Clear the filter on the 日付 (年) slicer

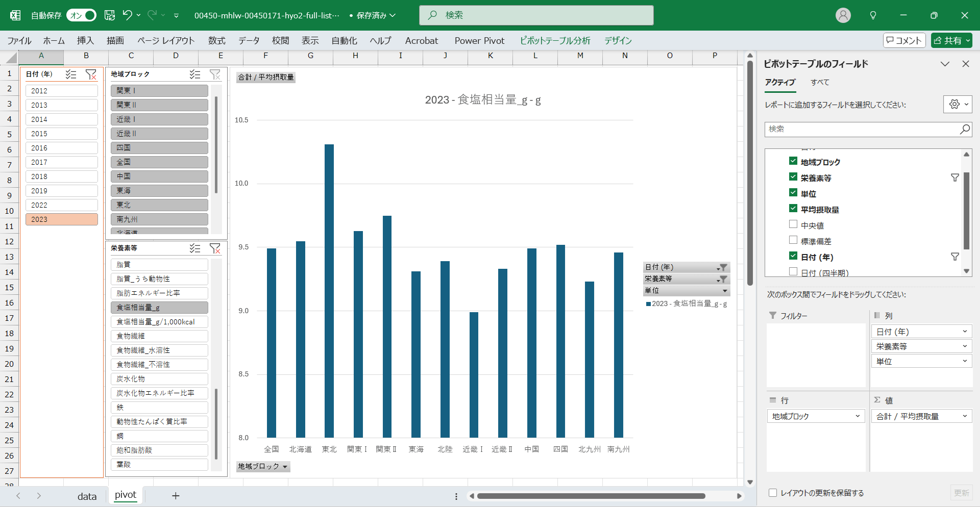point(91,74)
